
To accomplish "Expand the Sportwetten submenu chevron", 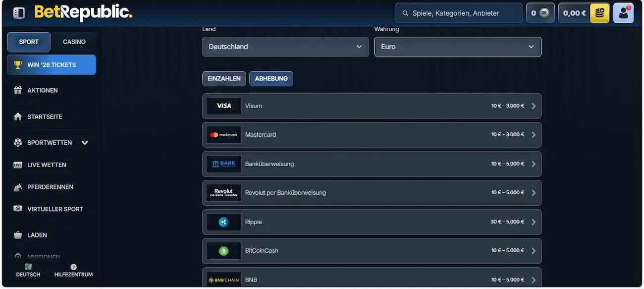I will (x=85, y=143).
